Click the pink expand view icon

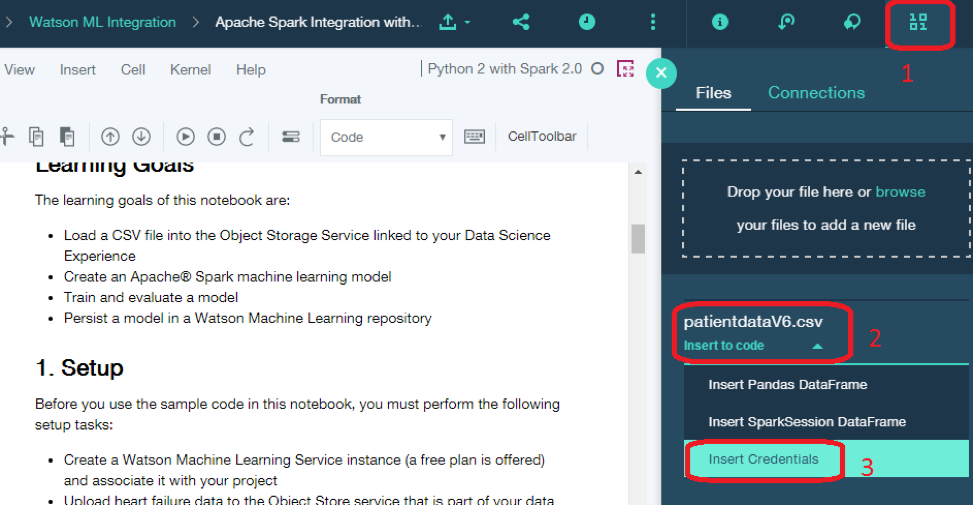pyautogui.click(x=626, y=69)
